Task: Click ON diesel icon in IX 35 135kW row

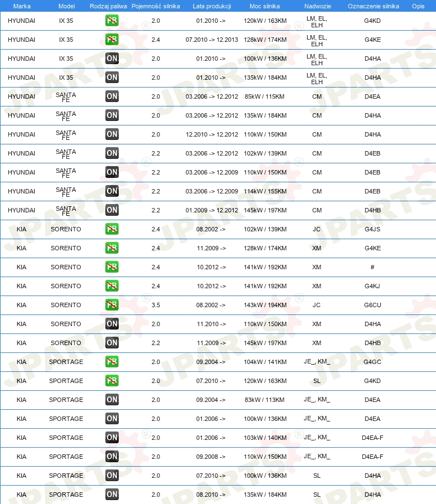Action: [x=112, y=77]
